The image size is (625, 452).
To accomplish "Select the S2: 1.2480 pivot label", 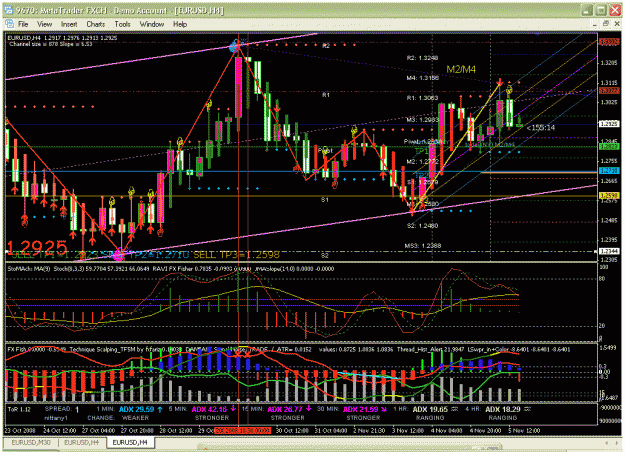I will [x=422, y=226].
